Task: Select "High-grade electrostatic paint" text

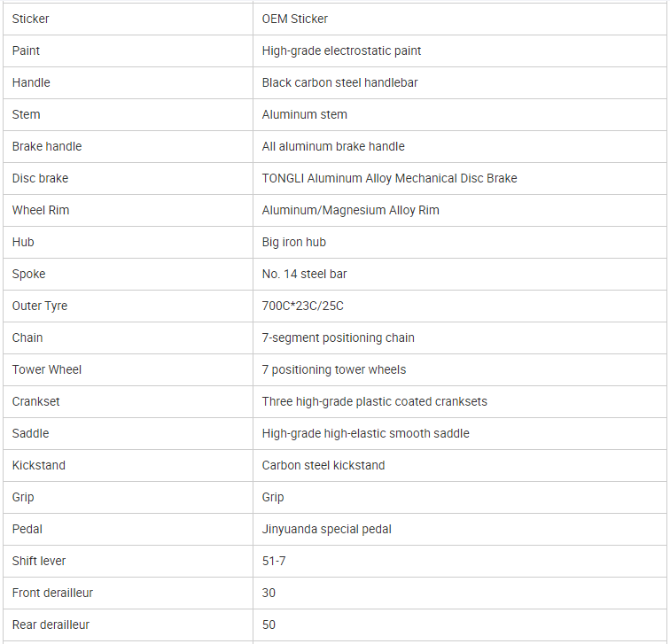Action: click(x=341, y=50)
